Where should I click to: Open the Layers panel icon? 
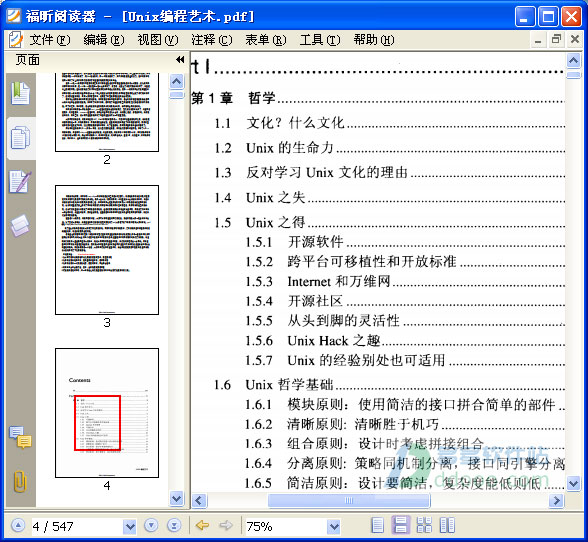pos(20,225)
